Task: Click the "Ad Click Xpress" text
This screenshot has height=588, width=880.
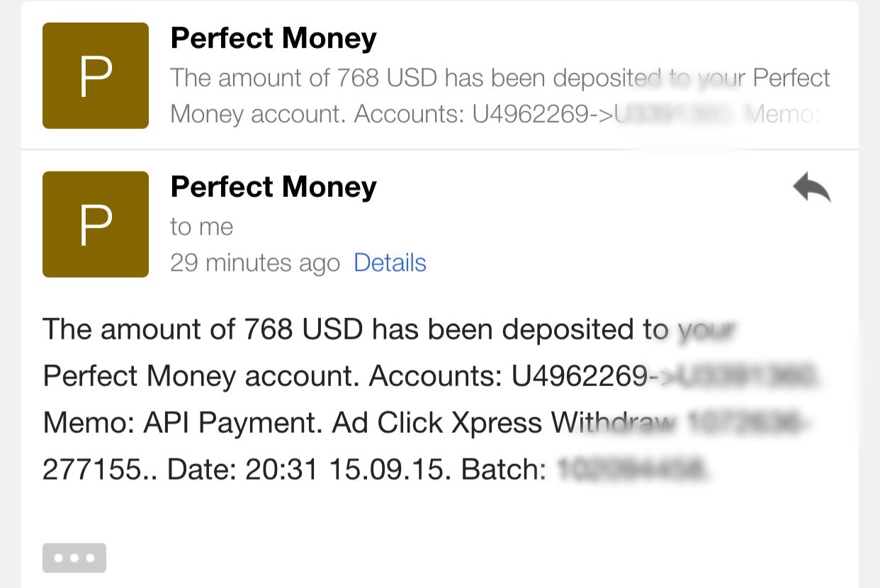Action: (x=437, y=424)
